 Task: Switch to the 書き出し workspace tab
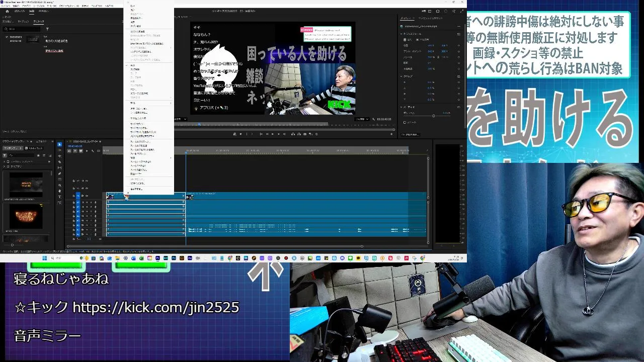[x=44, y=11]
